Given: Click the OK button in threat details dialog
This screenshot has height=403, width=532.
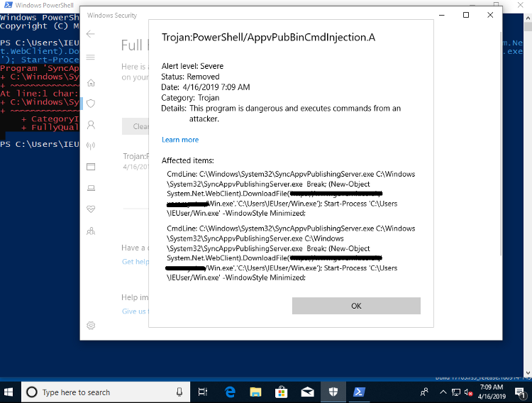Looking at the screenshot, I should click(x=356, y=306).
